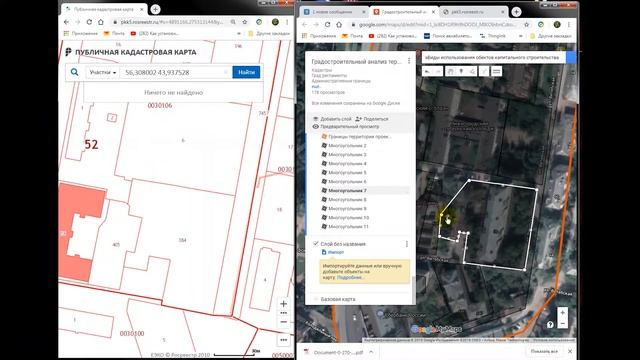Click the Redo arrow in My Maps toolbar
Viewport: 640px width, 360px height.
438,71
